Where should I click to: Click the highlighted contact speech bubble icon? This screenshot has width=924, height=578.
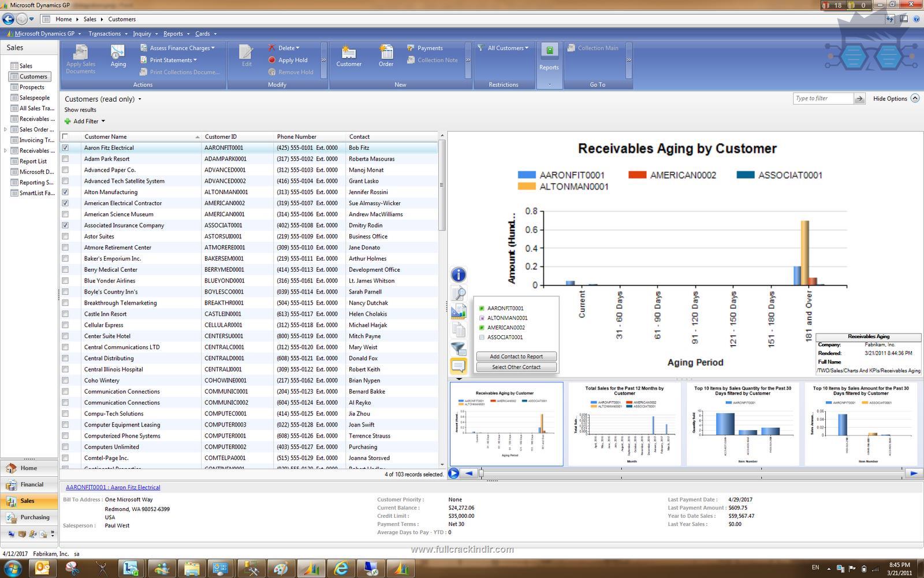click(458, 366)
